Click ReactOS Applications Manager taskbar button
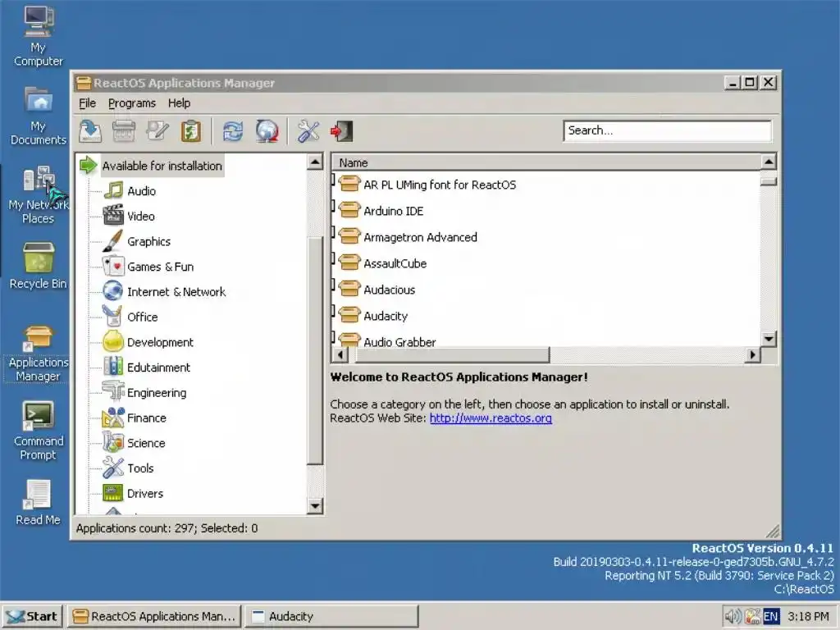Image resolution: width=840 pixels, height=630 pixels. (x=154, y=616)
